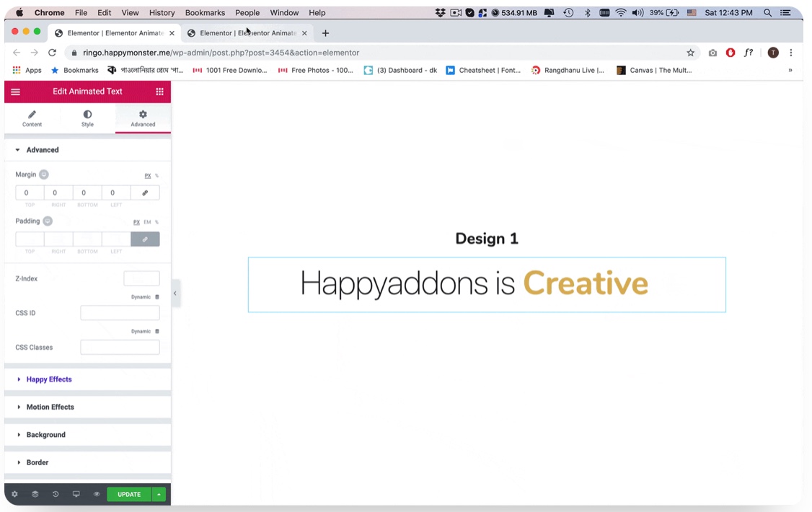Reload the current page
812x512 pixels.
click(x=52, y=53)
